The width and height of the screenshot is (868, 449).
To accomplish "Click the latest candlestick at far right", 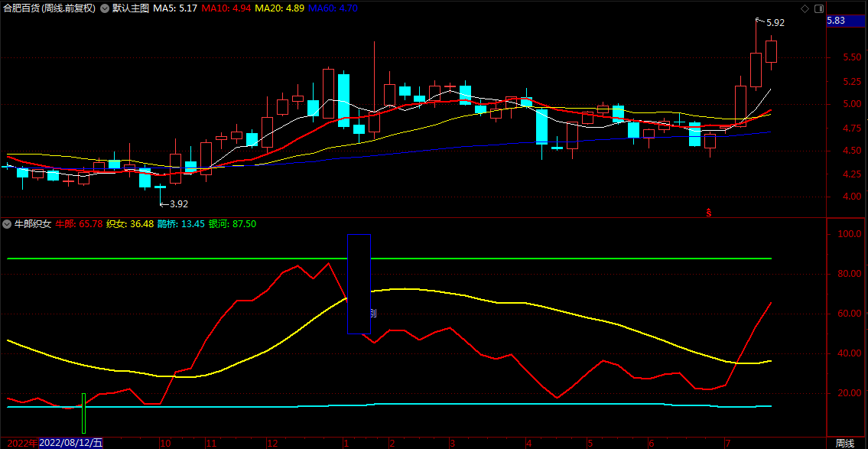I will click(771, 51).
